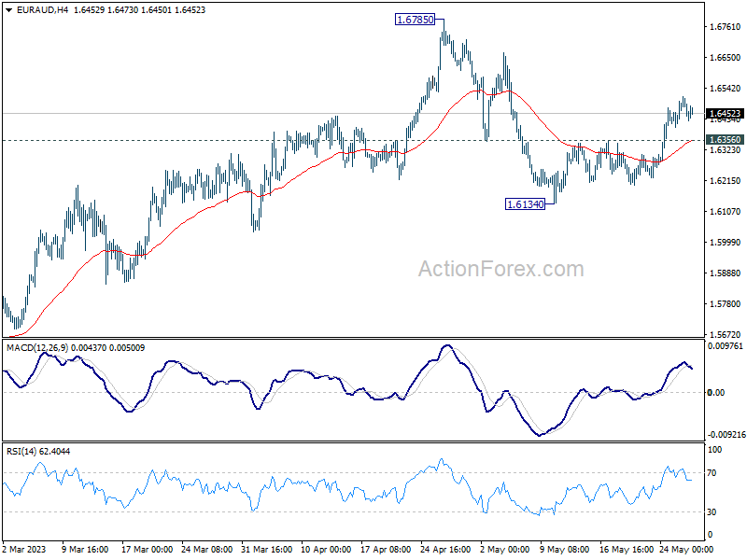Click the 1.63560 level price tag
Screen dimensions: 747x560
(x=726, y=139)
